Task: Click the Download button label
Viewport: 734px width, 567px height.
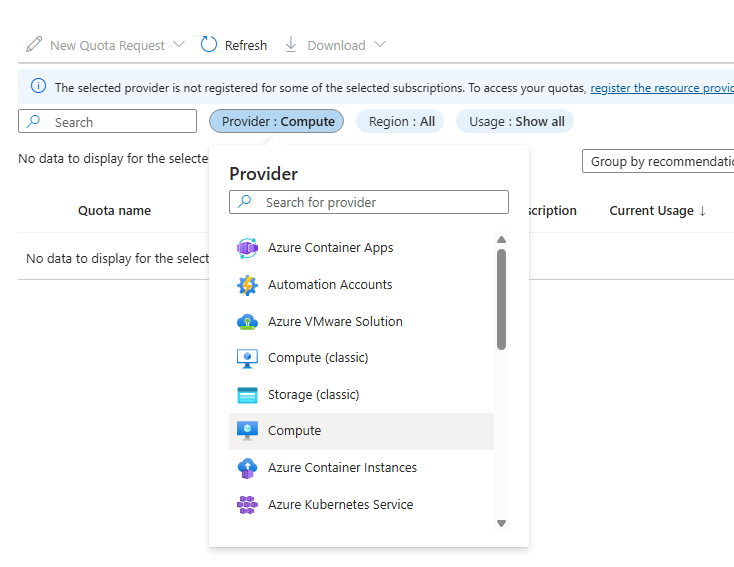Action: click(336, 45)
